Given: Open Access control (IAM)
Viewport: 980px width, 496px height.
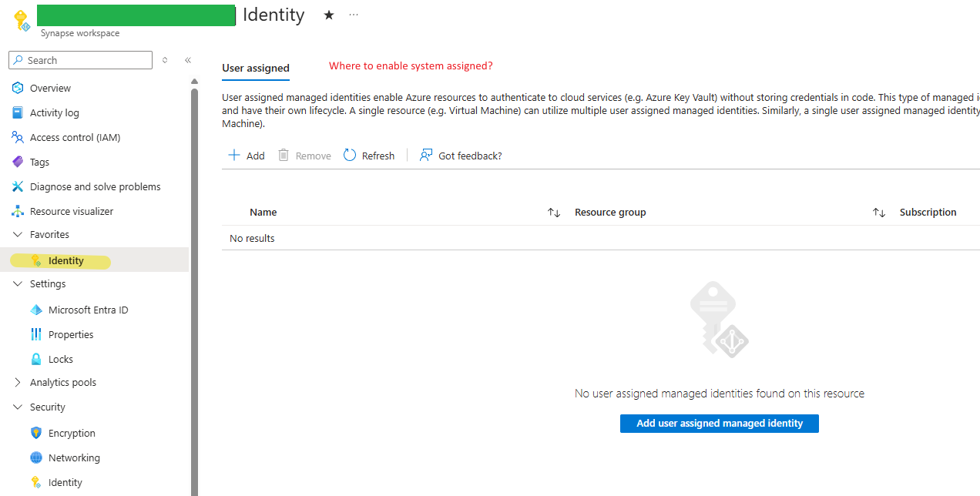Looking at the screenshot, I should point(76,137).
